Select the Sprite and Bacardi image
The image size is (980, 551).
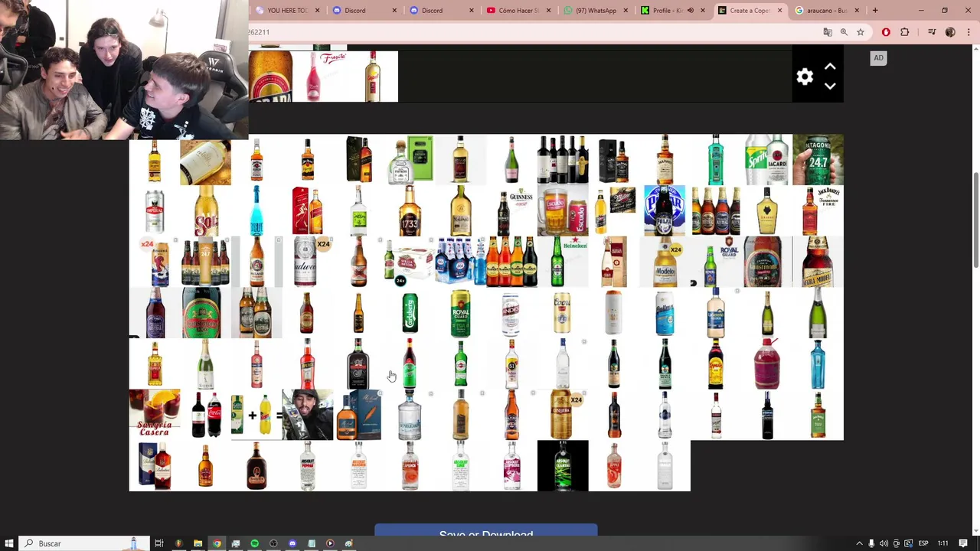click(767, 160)
